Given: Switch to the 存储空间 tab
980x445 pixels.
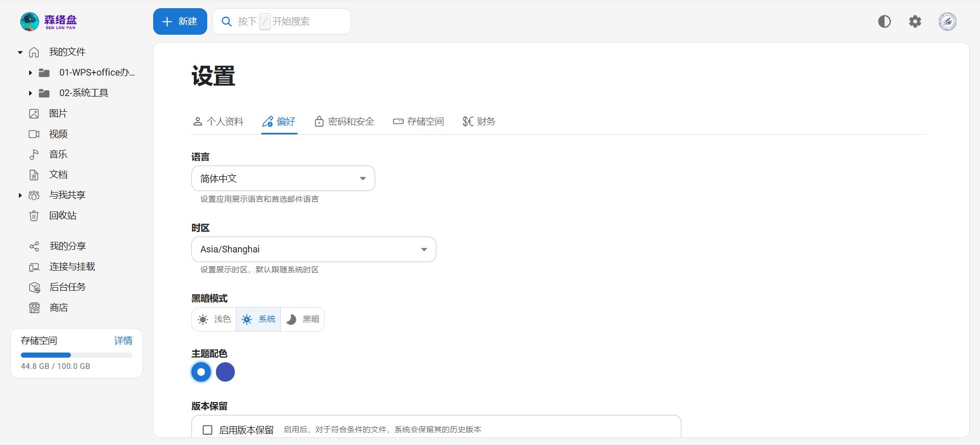Looking at the screenshot, I should (419, 122).
